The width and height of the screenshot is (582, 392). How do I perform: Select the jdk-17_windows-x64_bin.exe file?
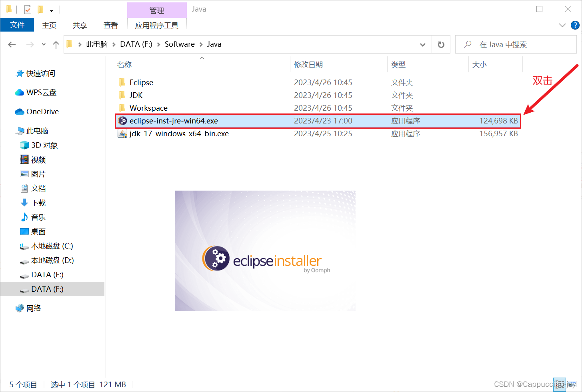[x=179, y=133]
